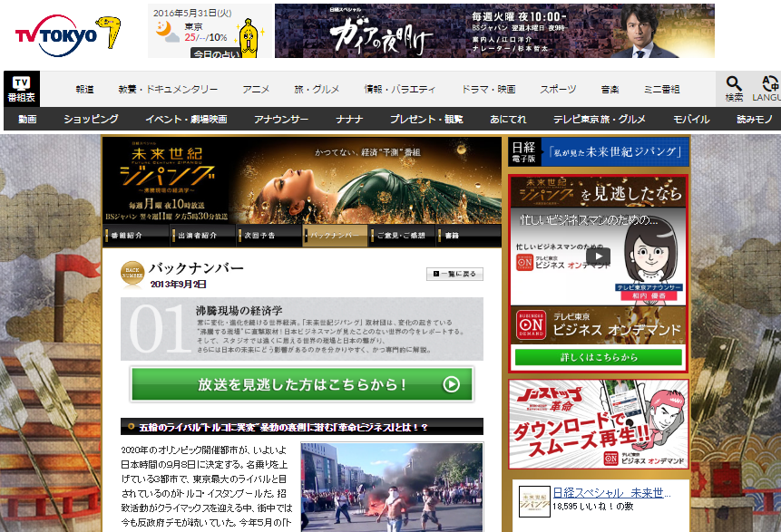Select the 番組紹介 tab
This screenshot has width=781, height=532.
pos(136,236)
